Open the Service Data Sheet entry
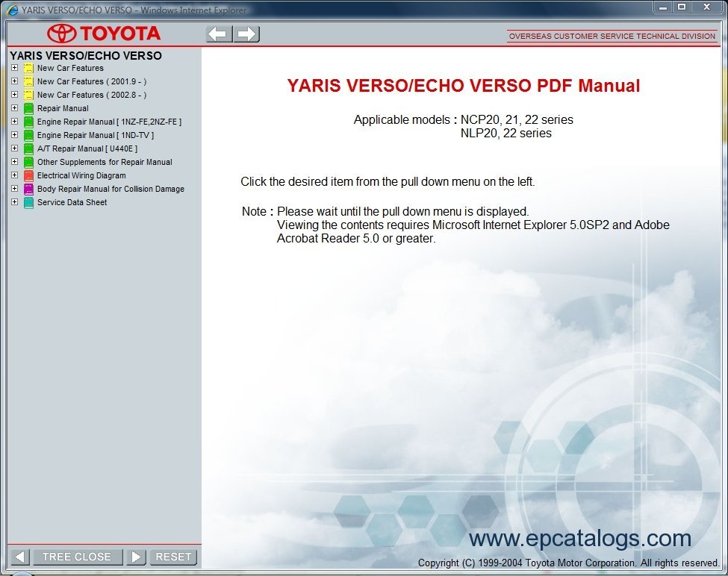Viewport: 728px width, 576px height. [72, 203]
